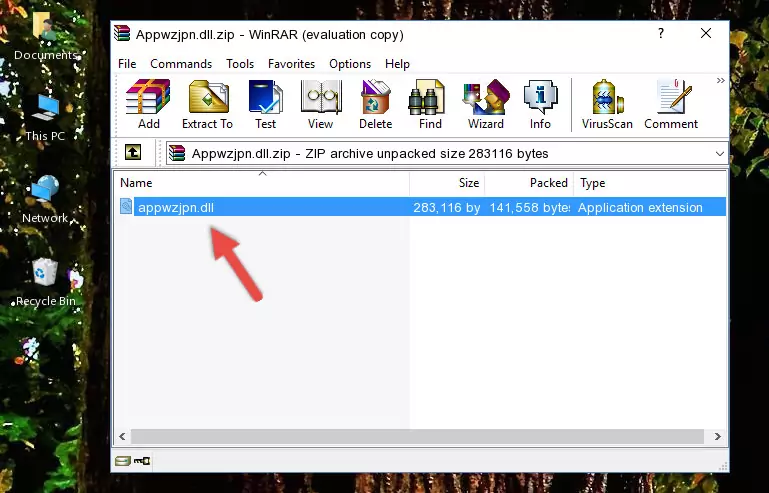Select the This PC desktop icon
769x493 pixels.
point(45,118)
